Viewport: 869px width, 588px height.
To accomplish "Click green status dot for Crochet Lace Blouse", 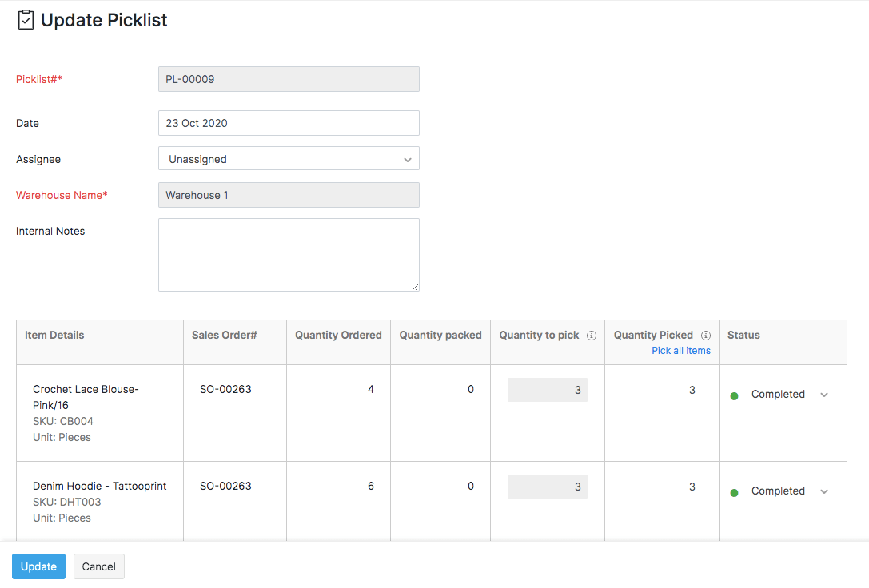I will (x=734, y=395).
